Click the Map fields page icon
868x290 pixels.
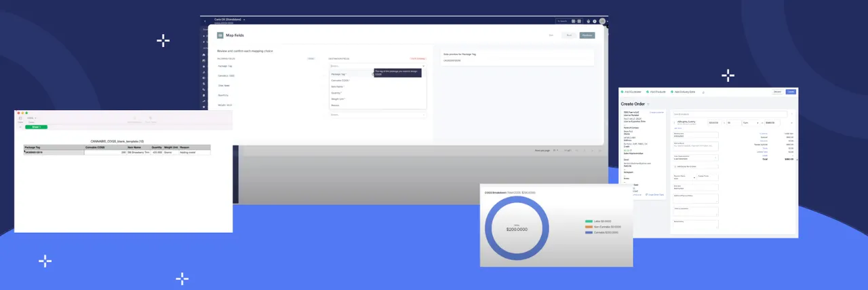pos(220,35)
